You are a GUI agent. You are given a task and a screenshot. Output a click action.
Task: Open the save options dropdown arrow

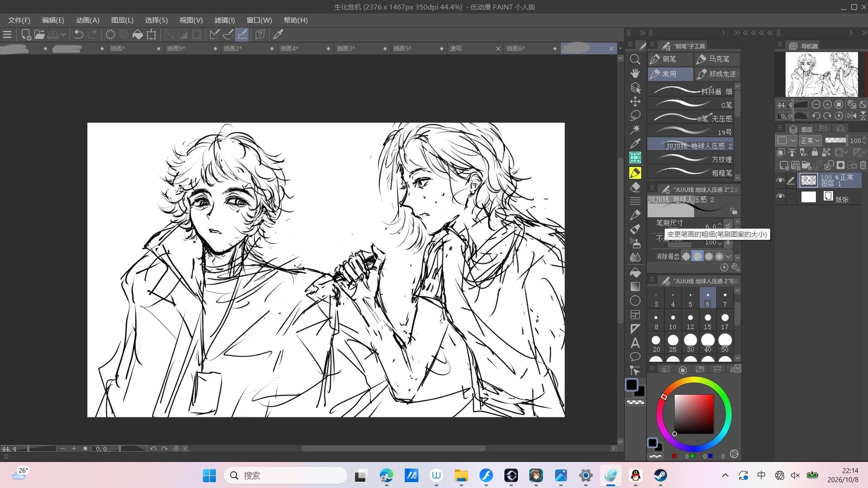63,34
